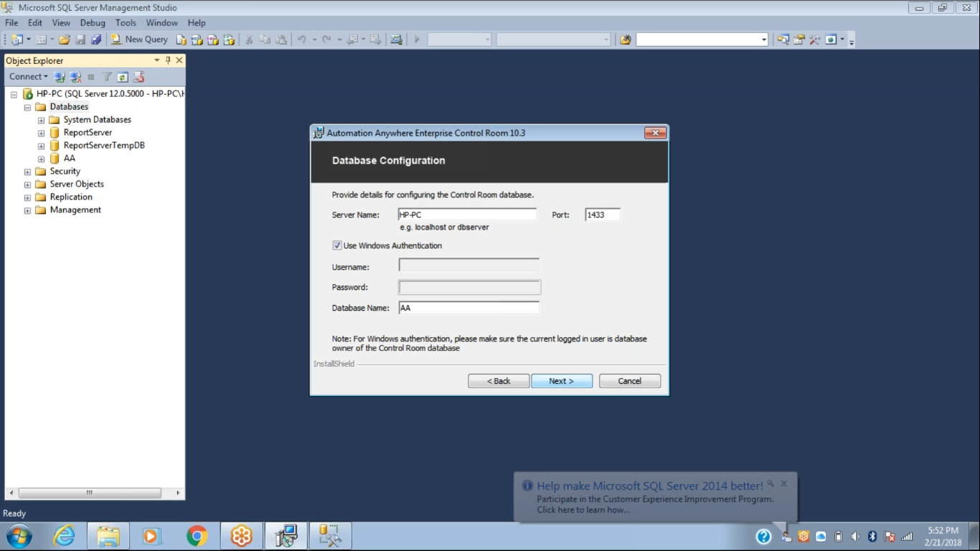Click the Open File folder icon
Screen dimensions: 980x551
[65, 39]
